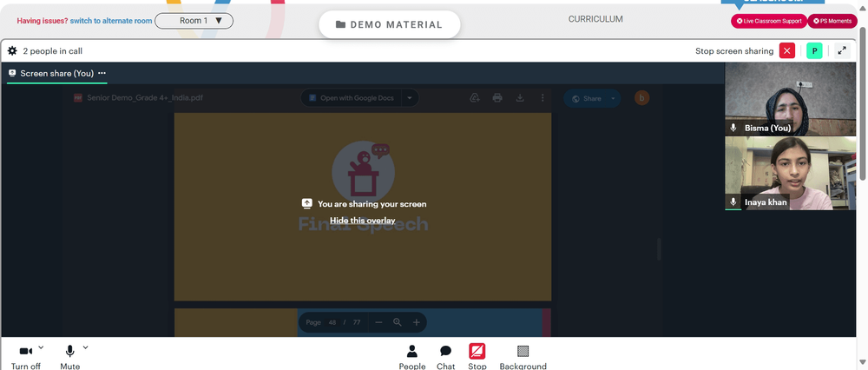Screen dimensions: 868x370
Task: Open the People panel
Action: point(411,357)
